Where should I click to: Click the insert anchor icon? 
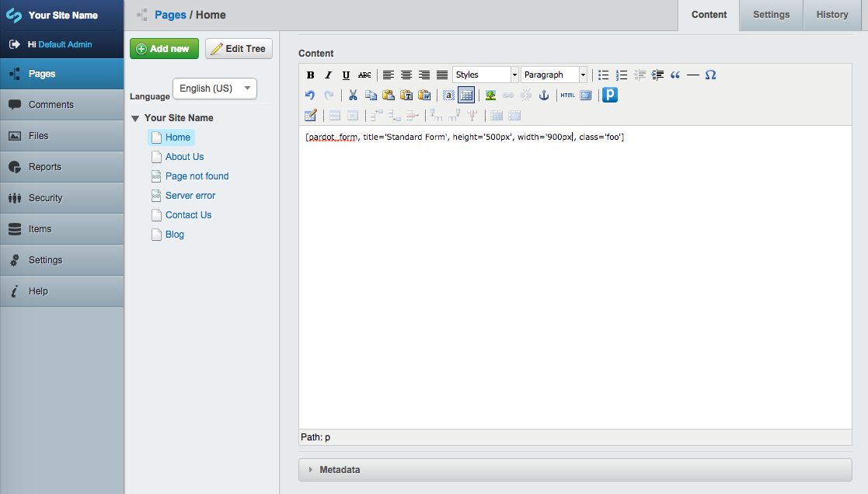544,95
